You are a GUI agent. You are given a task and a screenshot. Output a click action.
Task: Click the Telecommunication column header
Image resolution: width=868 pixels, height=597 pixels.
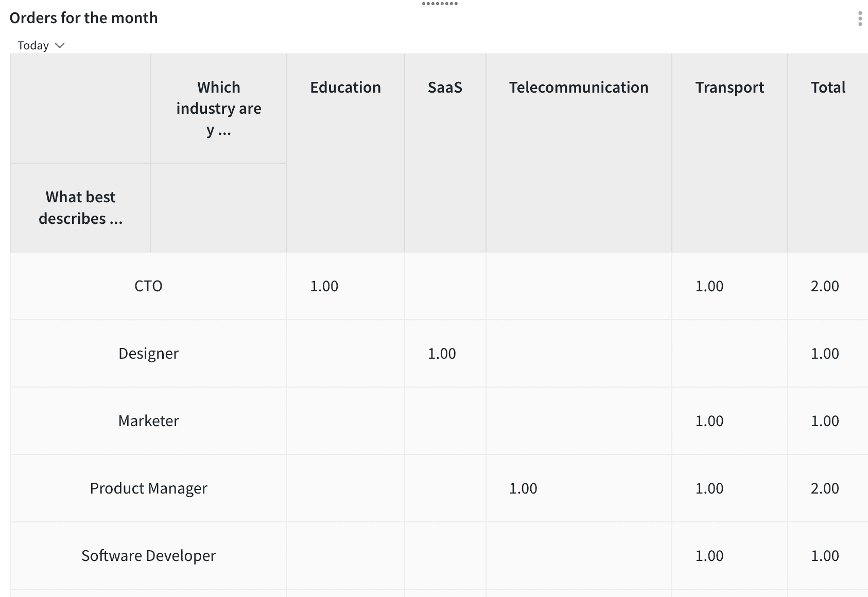(x=578, y=87)
